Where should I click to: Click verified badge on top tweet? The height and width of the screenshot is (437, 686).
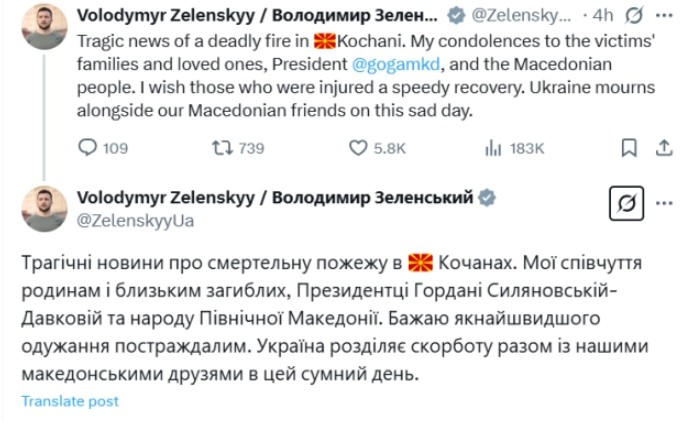point(455,17)
